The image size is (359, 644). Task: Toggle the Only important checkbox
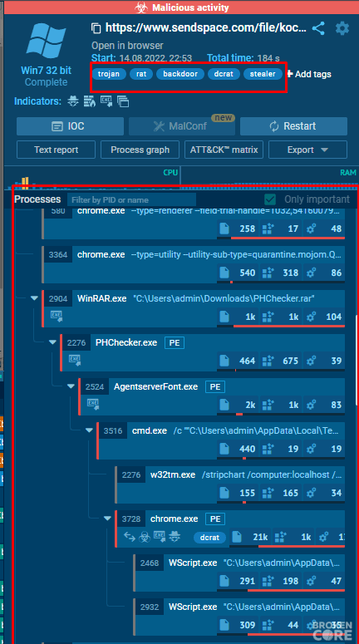tap(270, 199)
